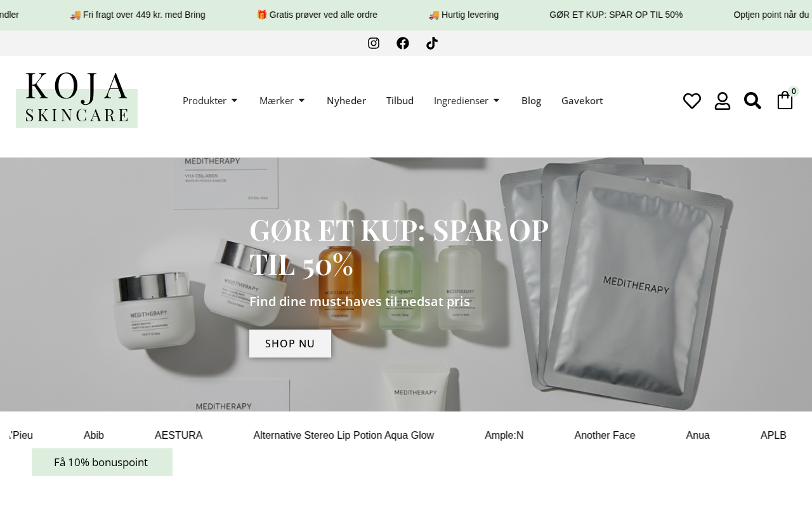Open the Nyheder menu item
The image size is (812, 508).
coord(346,100)
